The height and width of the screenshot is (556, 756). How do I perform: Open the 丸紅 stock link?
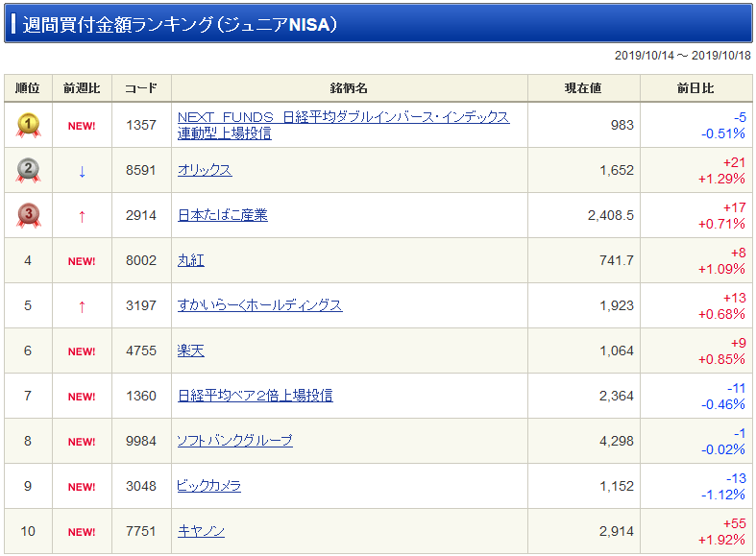point(191,260)
